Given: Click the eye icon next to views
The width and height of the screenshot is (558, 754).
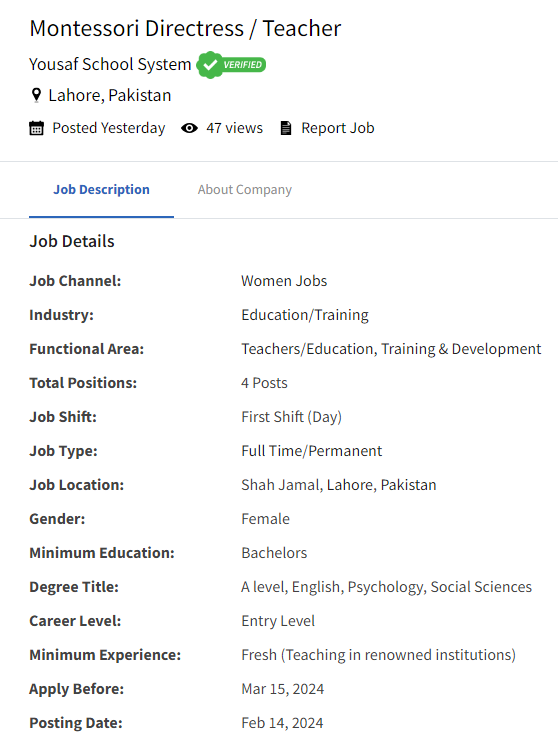Looking at the screenshot, I should click(189, 128).
